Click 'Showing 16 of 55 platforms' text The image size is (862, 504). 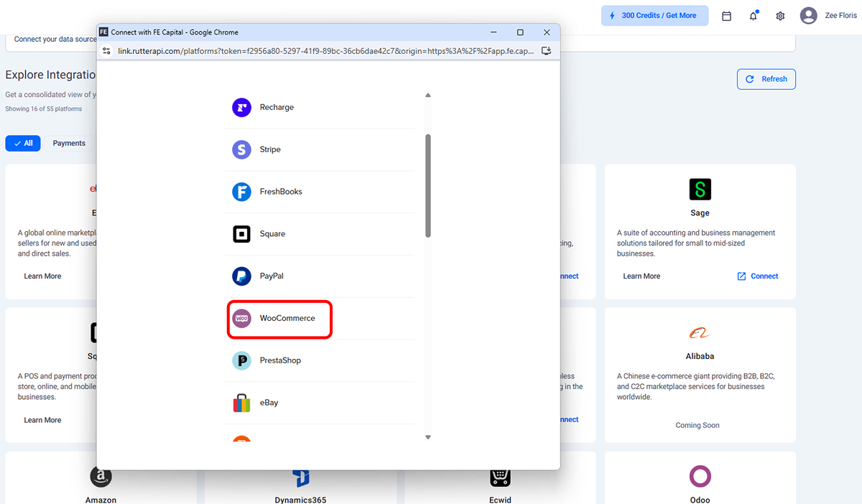44,109
